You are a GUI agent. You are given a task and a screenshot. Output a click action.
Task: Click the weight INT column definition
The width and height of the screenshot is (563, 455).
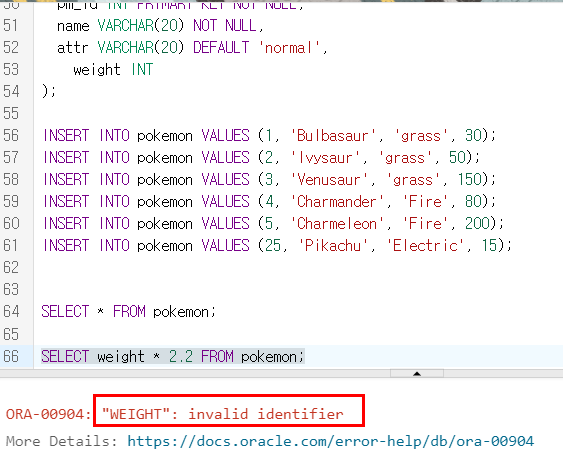click(x=113, y=70)
